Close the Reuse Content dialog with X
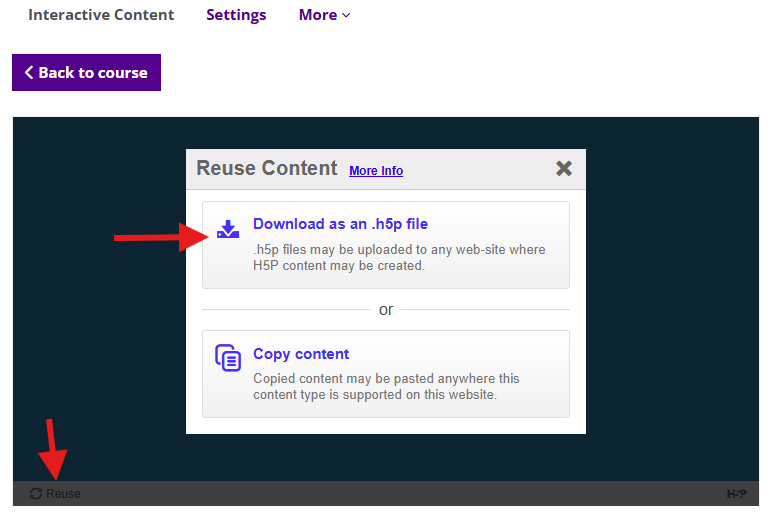Image resolution: width=771 pixels, height=515 pixels. 564,168
